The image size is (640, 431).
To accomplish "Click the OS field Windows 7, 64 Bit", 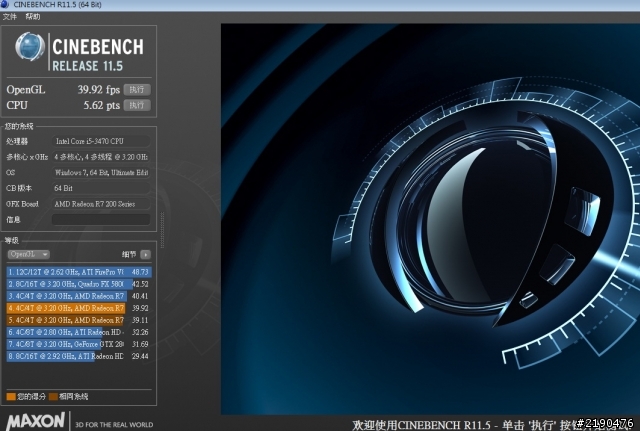I will click(x=101, y=173).
